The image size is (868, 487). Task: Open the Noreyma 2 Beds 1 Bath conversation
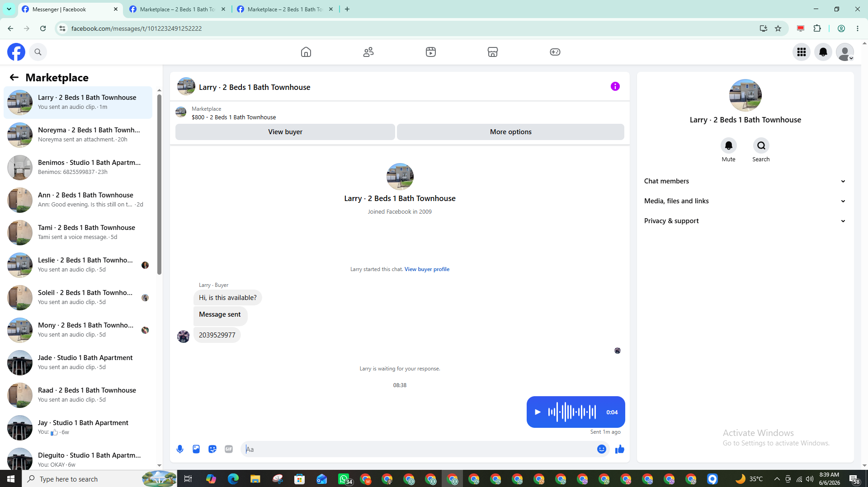click(x=78, y=135)
